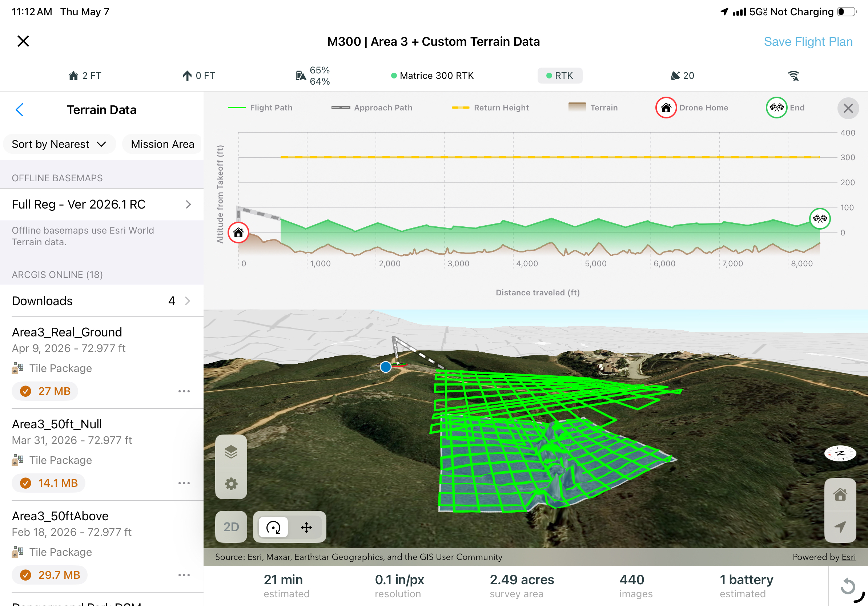Center map on my location arrow
The image size is (868, 606).
click(x=840, y=527)
